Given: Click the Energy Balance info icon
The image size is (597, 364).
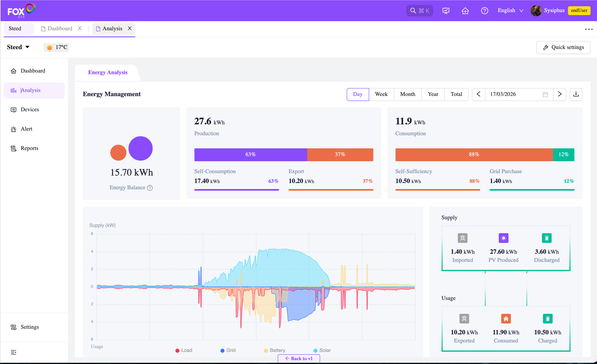Looking at the screenshot, I should (x=150, y=188).
